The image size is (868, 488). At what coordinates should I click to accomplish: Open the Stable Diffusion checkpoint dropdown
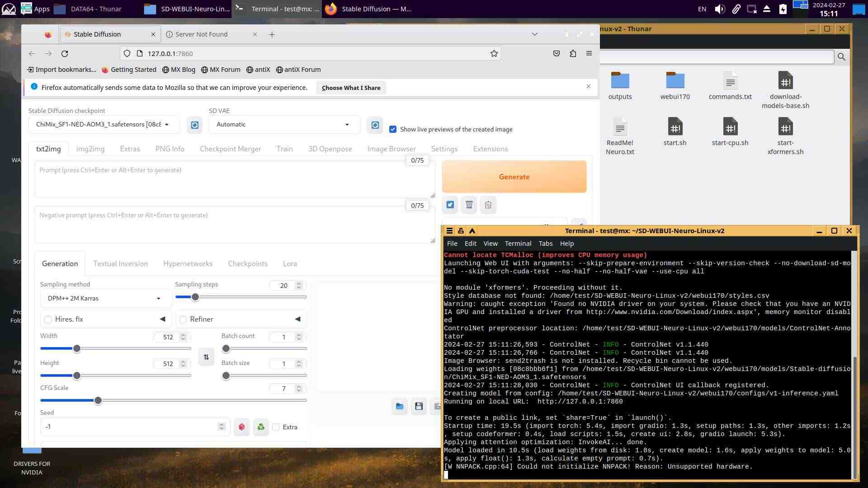103,124
